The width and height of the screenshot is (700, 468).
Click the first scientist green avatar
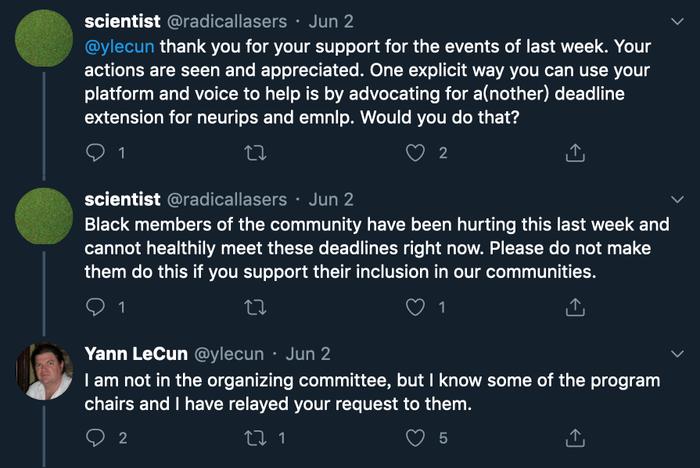tap(45, 38)
